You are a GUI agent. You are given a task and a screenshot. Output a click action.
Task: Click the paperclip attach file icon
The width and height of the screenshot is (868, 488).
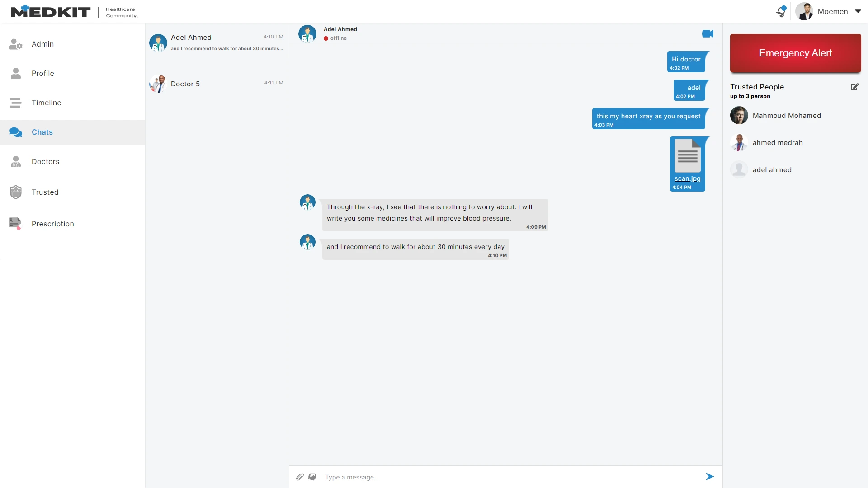(x=300, y=477)
